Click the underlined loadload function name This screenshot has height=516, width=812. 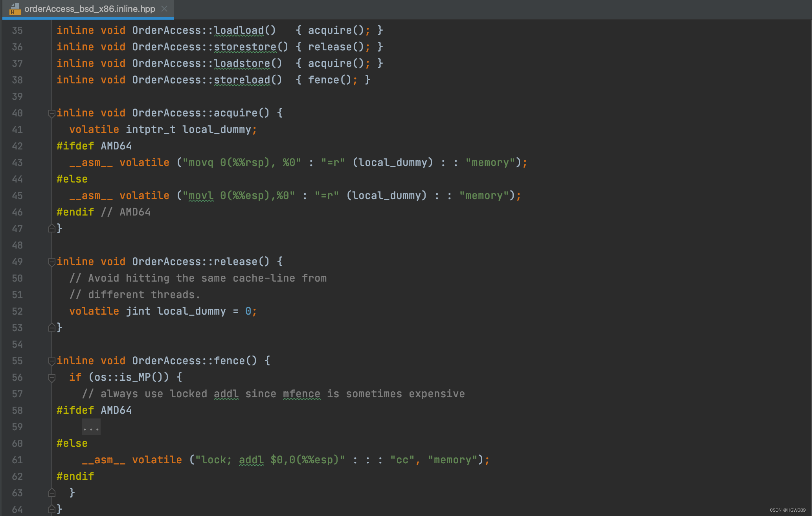239,30
